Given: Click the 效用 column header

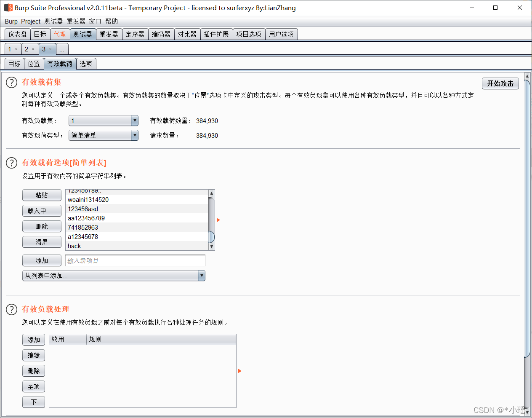Looking at the screenshot, I should point(68,339).
